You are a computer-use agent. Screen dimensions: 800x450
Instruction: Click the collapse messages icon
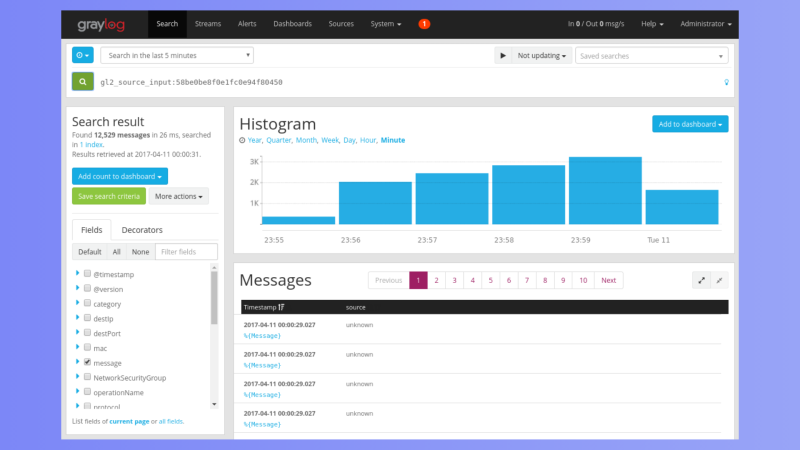click(x=720, y=280)
